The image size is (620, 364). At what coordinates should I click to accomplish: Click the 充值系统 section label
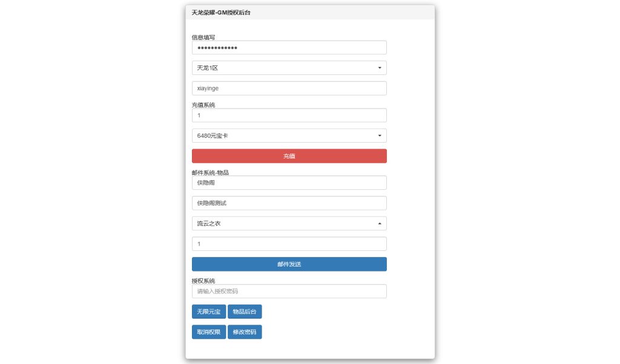click(x=200, y=104)
